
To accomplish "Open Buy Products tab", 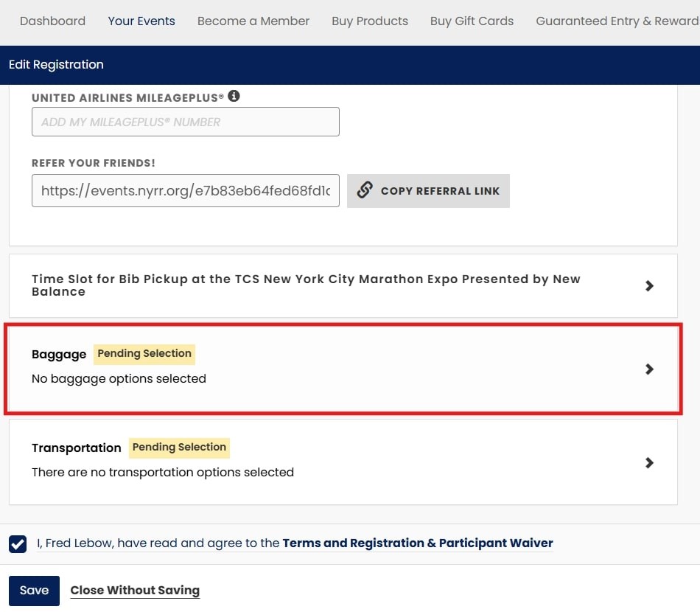I will coord(370,21).
